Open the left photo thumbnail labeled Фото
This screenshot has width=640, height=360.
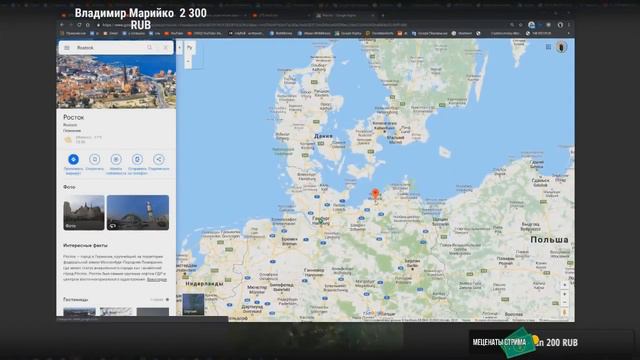(84, 213)
